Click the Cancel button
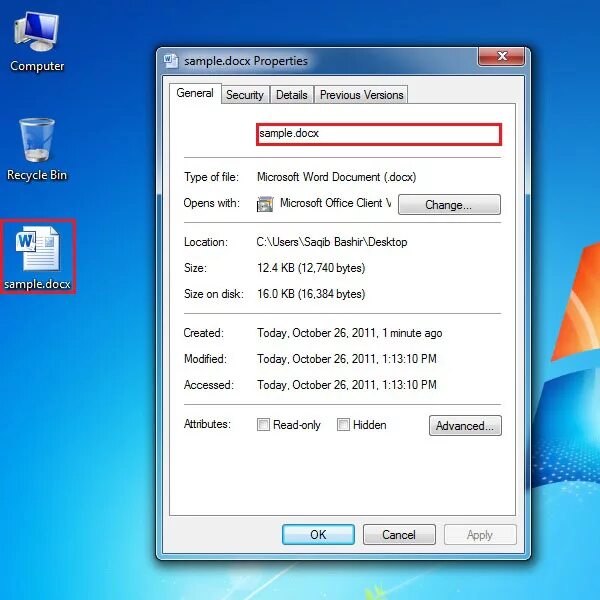The height and width of the screenshot is (600, 600). pos(399,535)
